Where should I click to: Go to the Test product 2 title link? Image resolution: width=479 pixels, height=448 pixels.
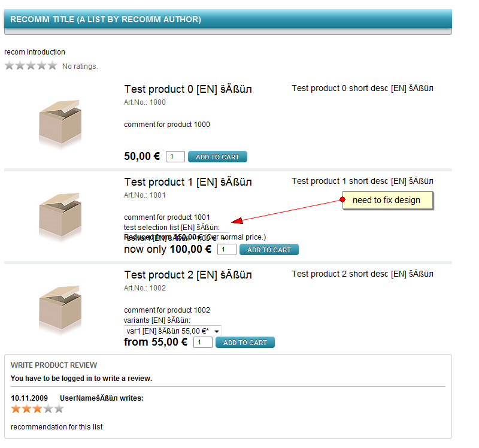(x=187, y=275)
